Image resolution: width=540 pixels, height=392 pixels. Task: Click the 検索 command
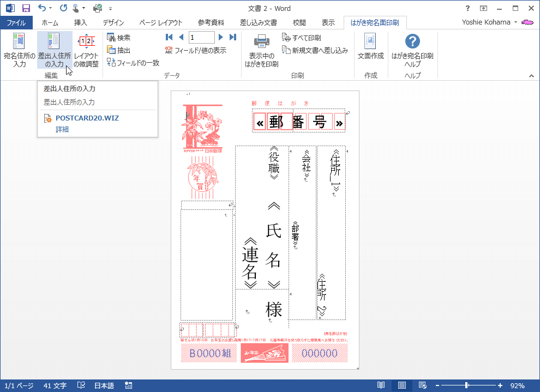[x=119, y=38]
